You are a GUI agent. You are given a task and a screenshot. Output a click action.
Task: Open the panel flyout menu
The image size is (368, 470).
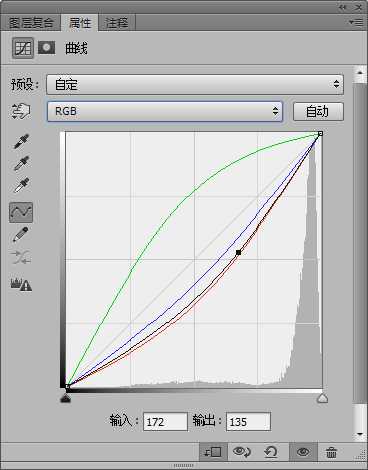(x=356, y=22)
